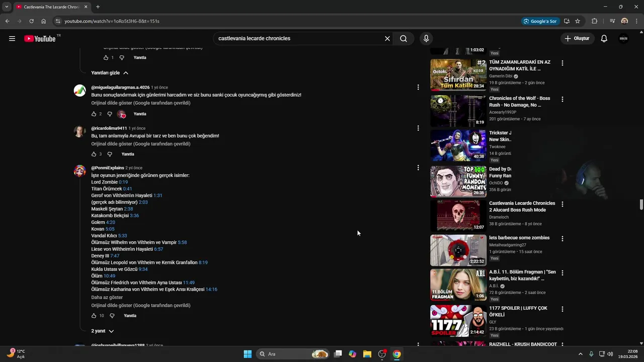The width and height of the screenshot is (644, 362).
Task: Open the Castlevania Lecarde Chronicles 2 skull thumbnail
Action: click(458, 216)
